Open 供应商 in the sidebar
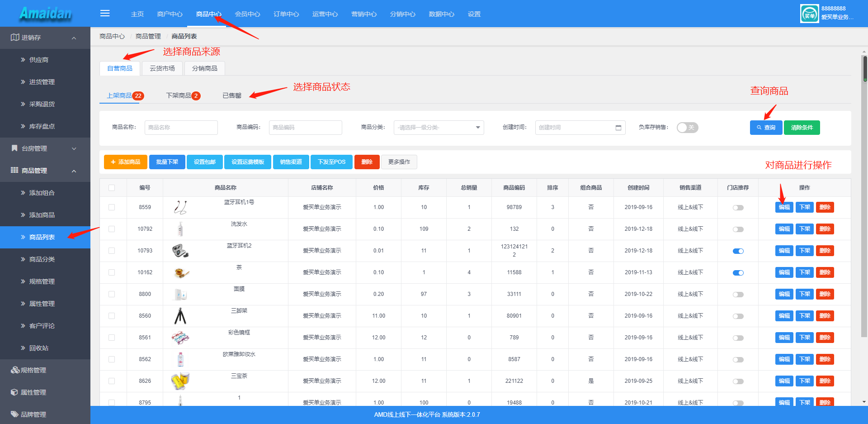The height and width of the screenshot is (424, 868). click(39, 60)
